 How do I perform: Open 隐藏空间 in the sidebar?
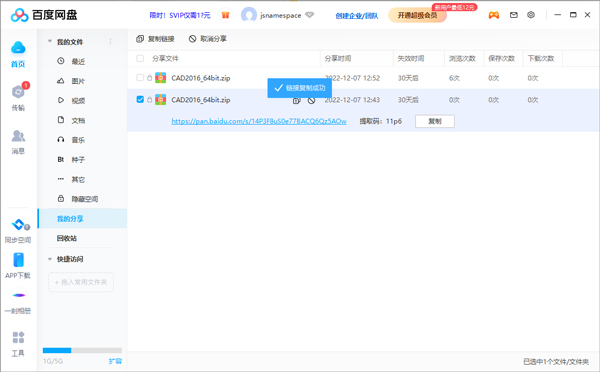(85, 199)
